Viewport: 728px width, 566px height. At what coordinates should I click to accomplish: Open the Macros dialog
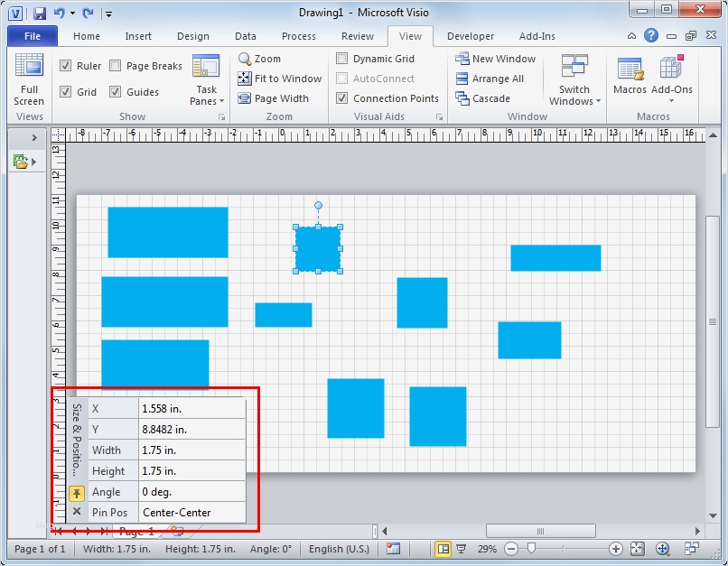pos(630,76)
